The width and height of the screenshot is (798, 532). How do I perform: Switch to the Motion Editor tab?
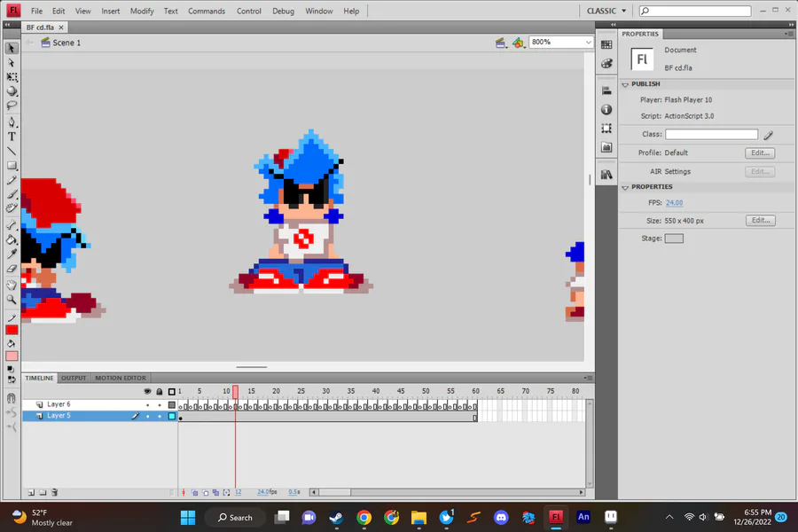(121, 379)
